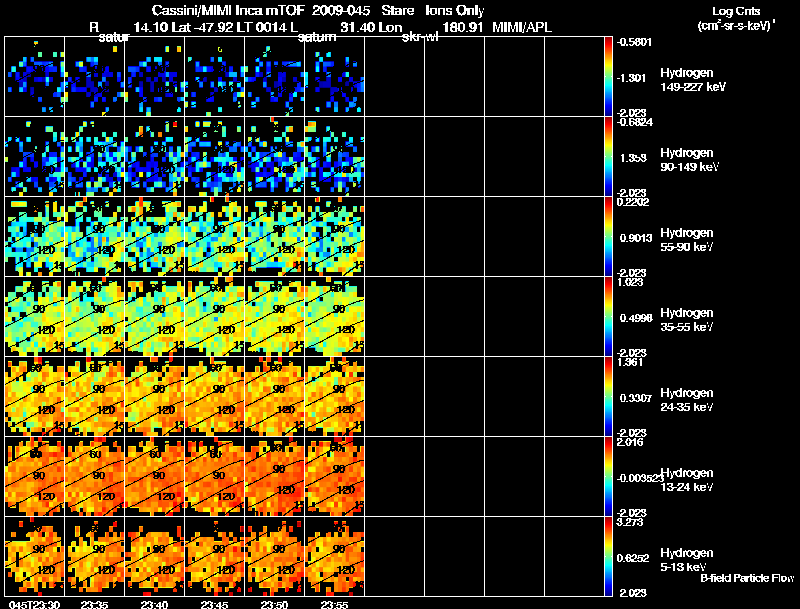Click the 'B-field Particle Flow' caption
This screenshot has width=800, height=609.
[747, 578]
